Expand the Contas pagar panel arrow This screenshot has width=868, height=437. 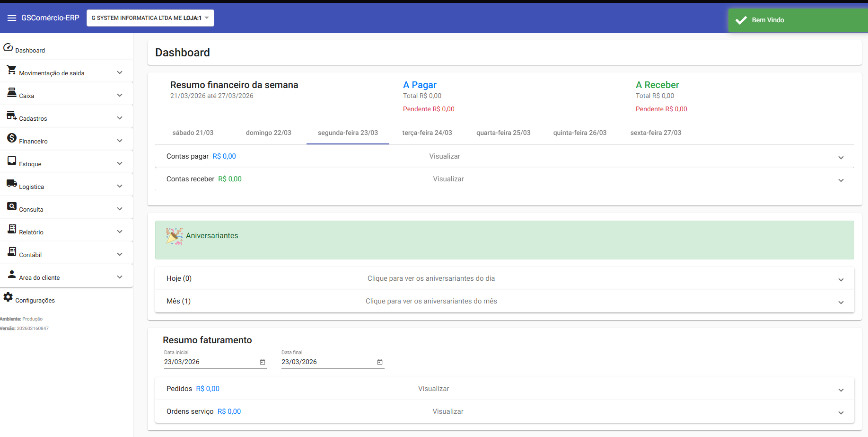tap(841, 158)
